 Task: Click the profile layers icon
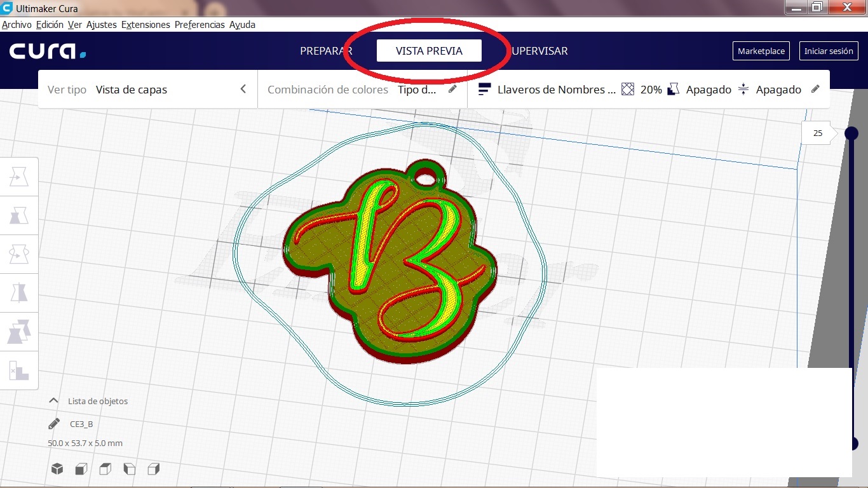point(485,90)
